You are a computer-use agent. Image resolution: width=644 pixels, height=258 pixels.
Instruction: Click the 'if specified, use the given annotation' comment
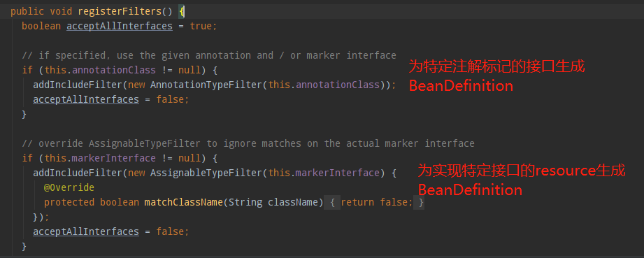[209, 55]
